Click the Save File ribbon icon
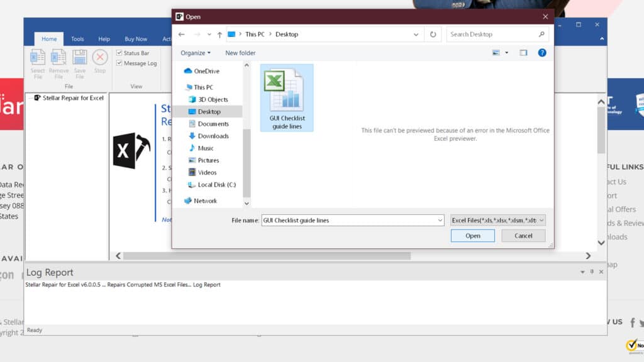Screen dimensions: 644x362 pyautogui.click(x=80, y=64)
